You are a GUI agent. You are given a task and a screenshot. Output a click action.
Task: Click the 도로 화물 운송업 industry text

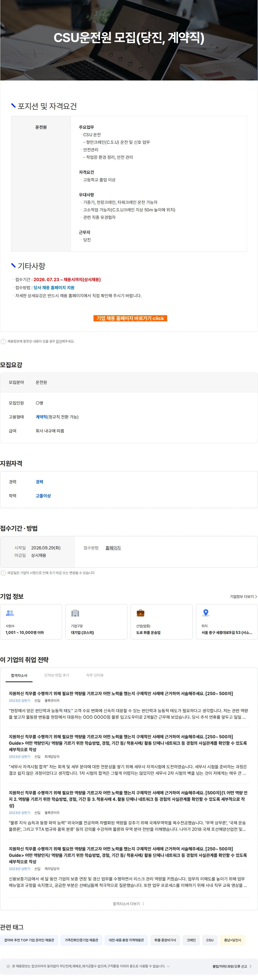tap(148, 633)
